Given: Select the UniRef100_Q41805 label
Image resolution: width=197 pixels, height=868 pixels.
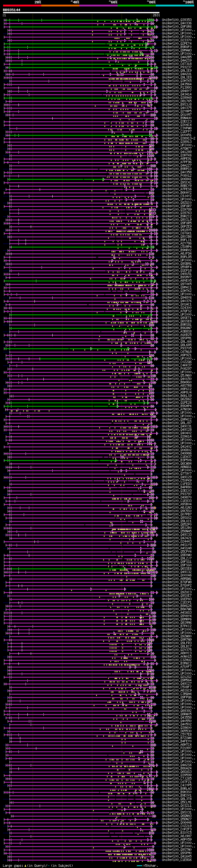Looking at the screenshot, I should pyautogui.click(x=177, y=229).
